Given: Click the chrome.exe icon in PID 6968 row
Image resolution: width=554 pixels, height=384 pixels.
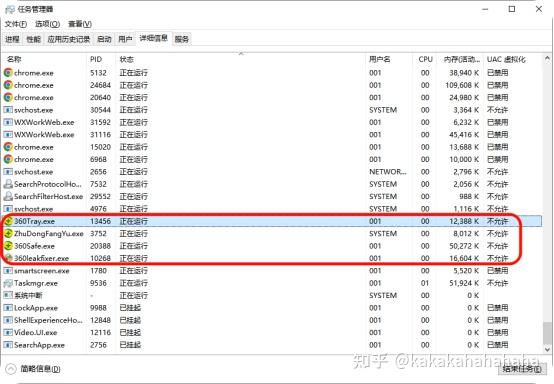Looking at the screenshot, I should [x=8, y=159].
